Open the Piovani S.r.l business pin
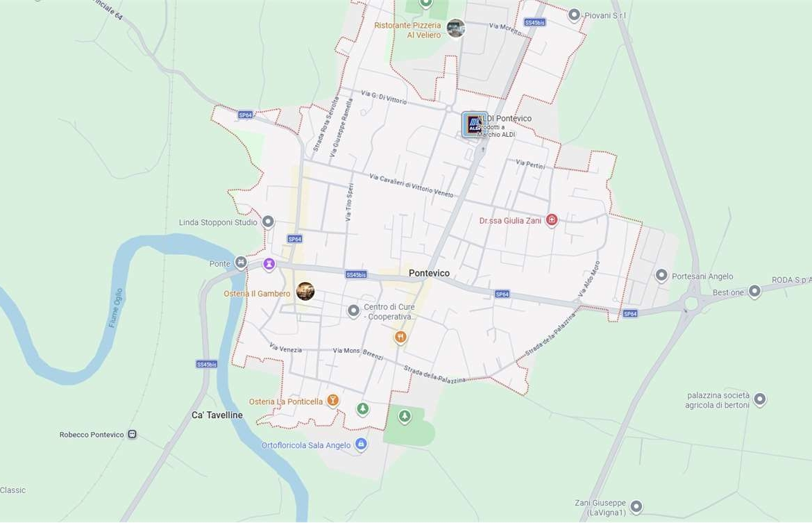 click(574, 15)
